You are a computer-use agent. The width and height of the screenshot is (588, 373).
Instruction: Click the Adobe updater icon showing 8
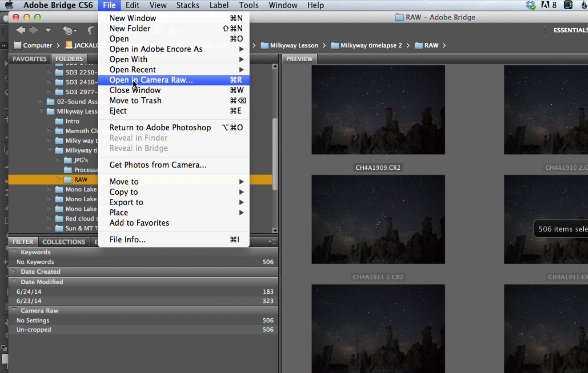click(549, 5)
